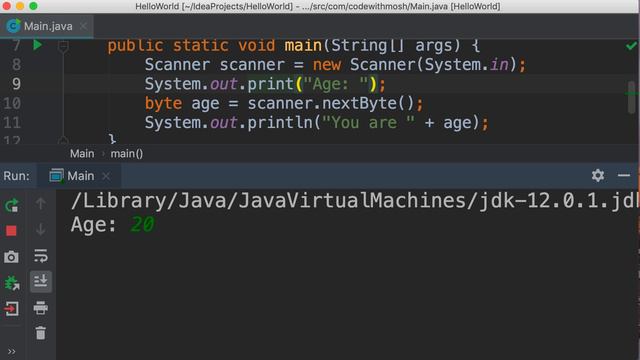The image size is (640, 360).
Task: Click the yellow macOS minimize button
Action: click(x=20, y=6)
